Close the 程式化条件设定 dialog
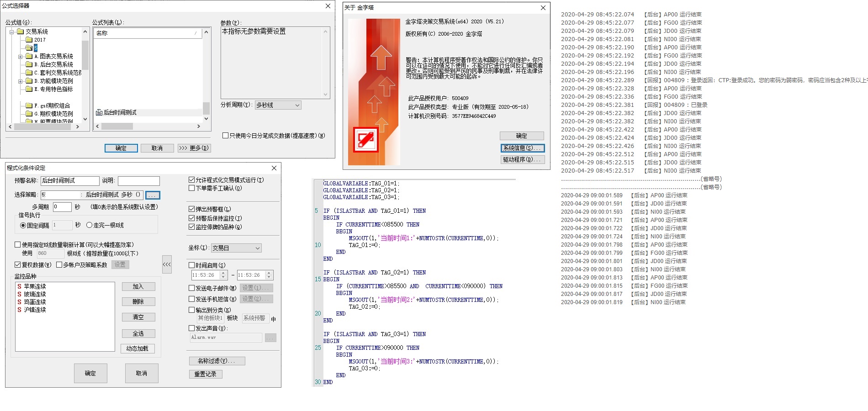The width and height of the screenshot is (868, 411). click(274, 168)
